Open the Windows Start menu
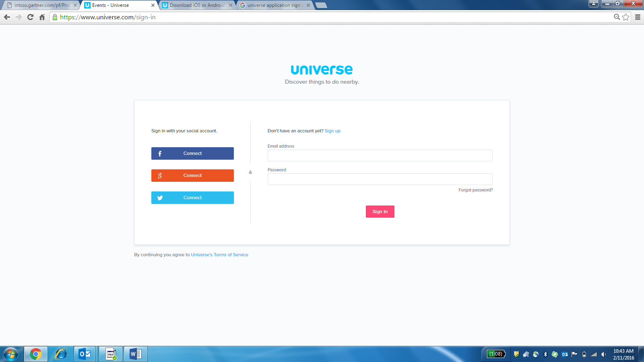 pyautogui.click(x=11, y=354)
